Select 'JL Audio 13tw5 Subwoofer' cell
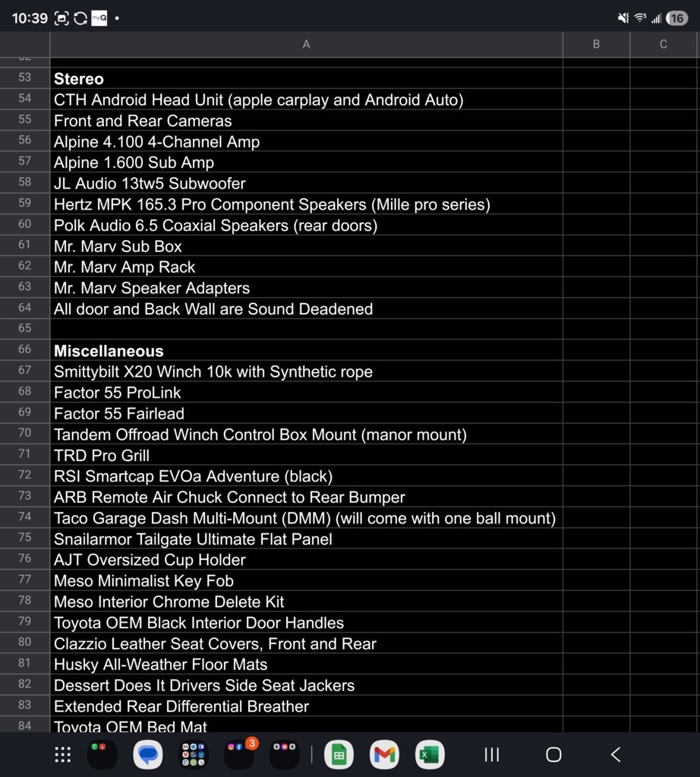This screenshot has height=777, width=700. tap(306, 183)
